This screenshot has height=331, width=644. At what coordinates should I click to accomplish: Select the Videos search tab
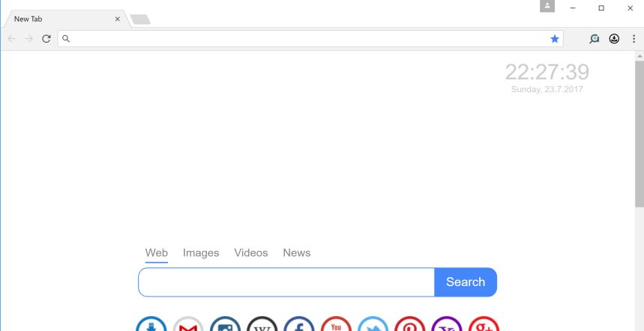pyautogui.click(x=250, y=253)
